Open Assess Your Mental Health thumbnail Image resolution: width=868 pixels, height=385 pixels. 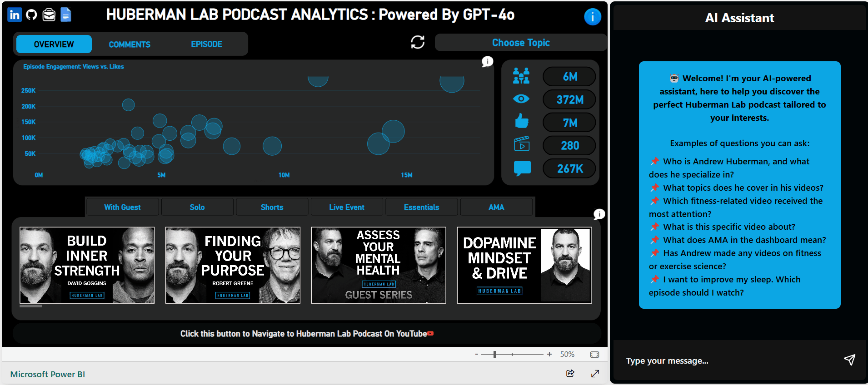click(x=379, y=265)
